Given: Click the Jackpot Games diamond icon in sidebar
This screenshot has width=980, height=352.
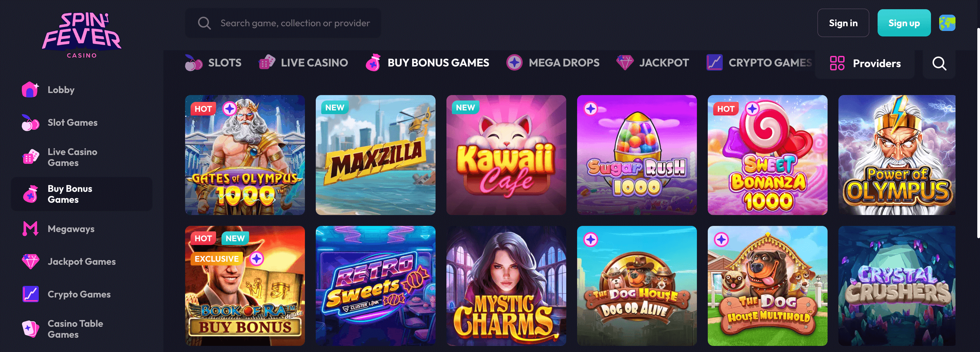Looking at the screenshot, I should point(30,261).
